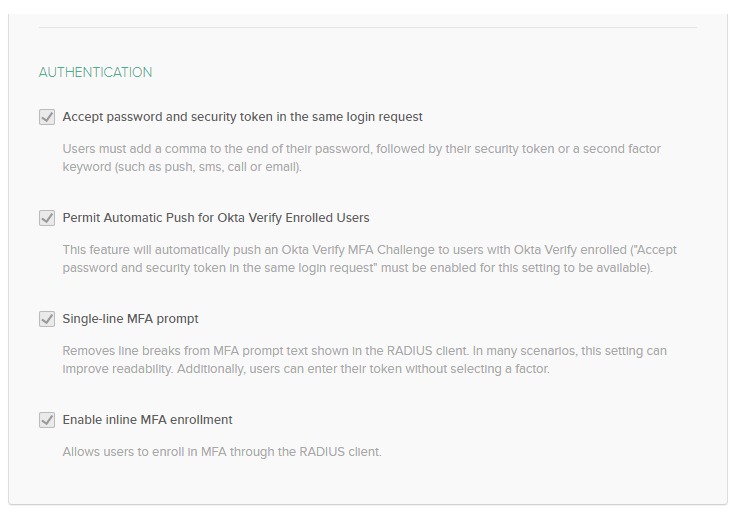The width and height of the screenshot is (743, 521).
Task: Click the horizontal divider above AUTHENTICATION
Action: click(368, 27)
